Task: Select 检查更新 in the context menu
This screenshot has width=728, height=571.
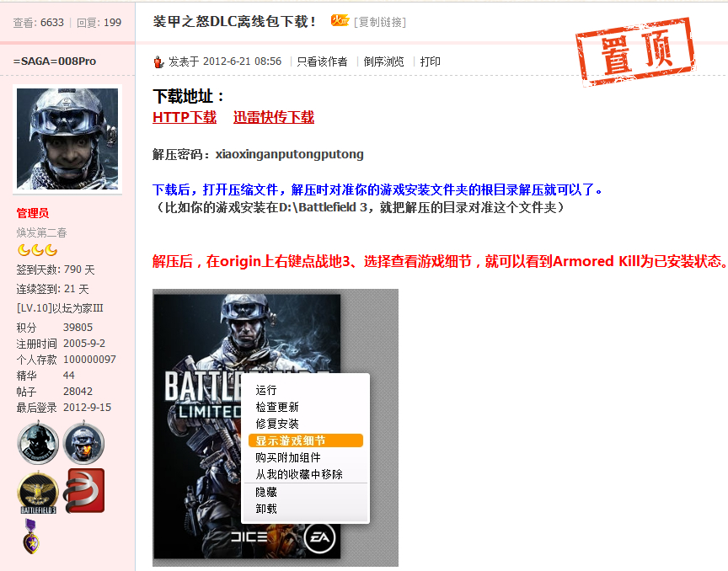Action: [x=277, y=407]
